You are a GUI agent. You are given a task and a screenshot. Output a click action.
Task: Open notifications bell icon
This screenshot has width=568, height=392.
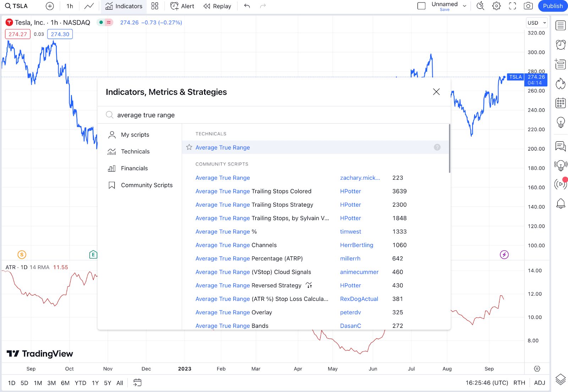561,203
